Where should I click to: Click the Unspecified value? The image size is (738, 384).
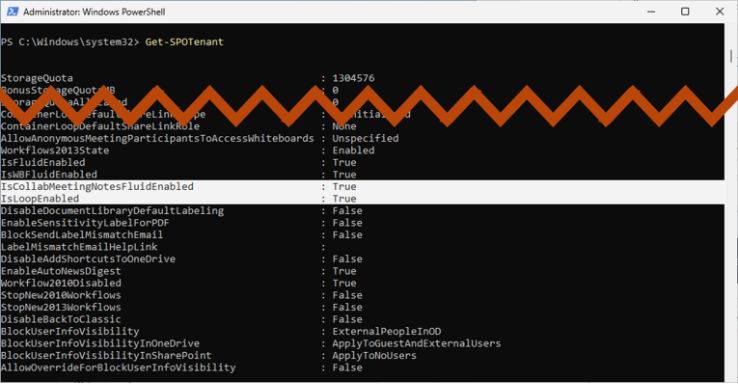(x=366, y=138)
